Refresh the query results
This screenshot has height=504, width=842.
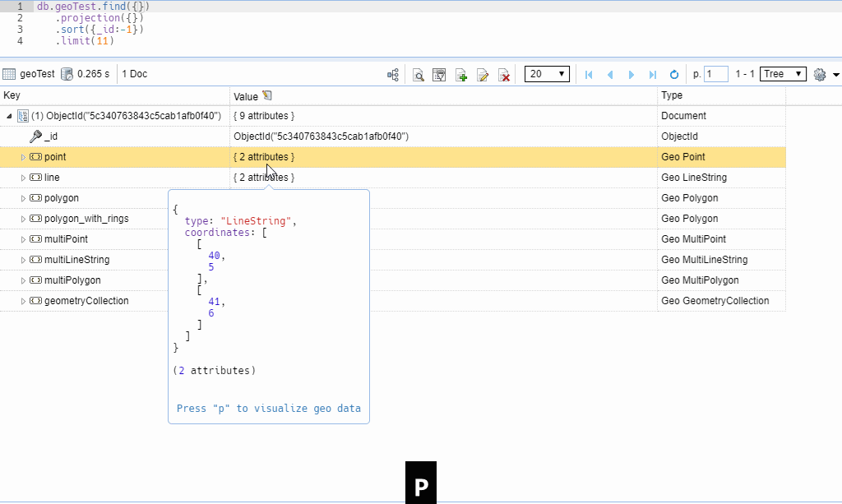[674, 75]
